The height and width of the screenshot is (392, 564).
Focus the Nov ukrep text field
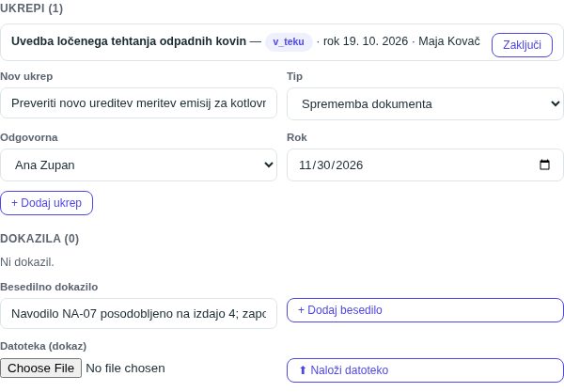pos(138,103)
